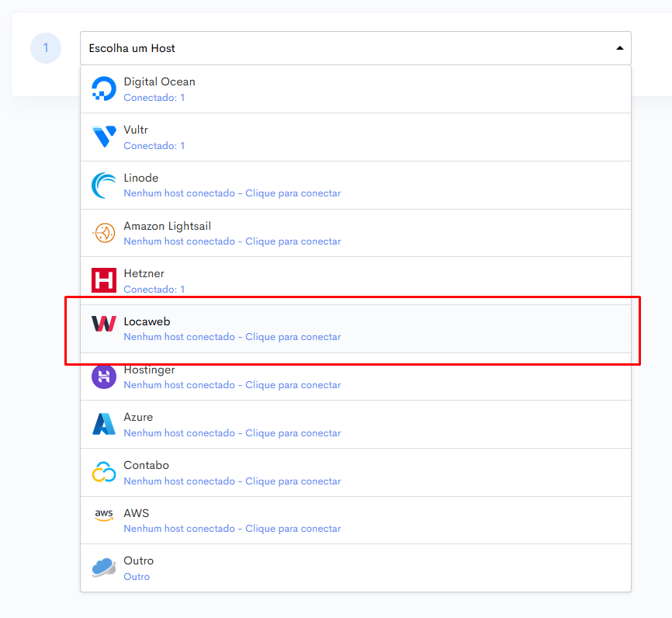Click the Digital Ocean logo icon
Viewport: 672px width, 618px height.
[x=104, y=89]
